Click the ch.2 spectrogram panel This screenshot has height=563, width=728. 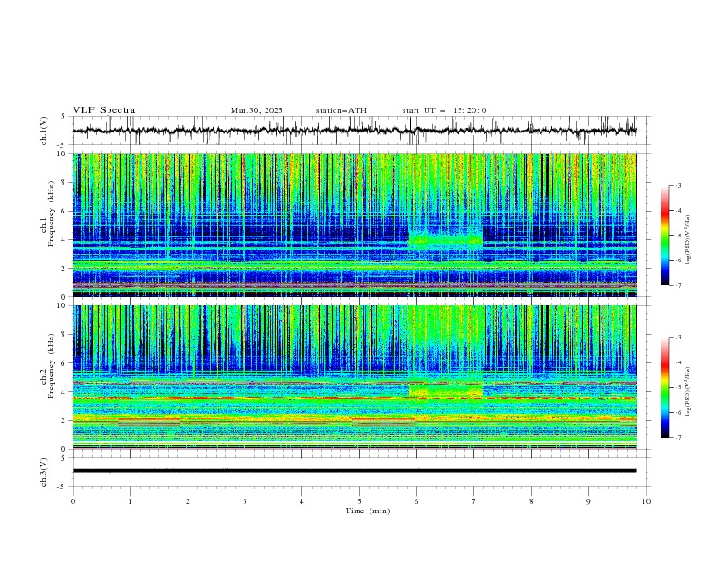click(x=354, y=377)
